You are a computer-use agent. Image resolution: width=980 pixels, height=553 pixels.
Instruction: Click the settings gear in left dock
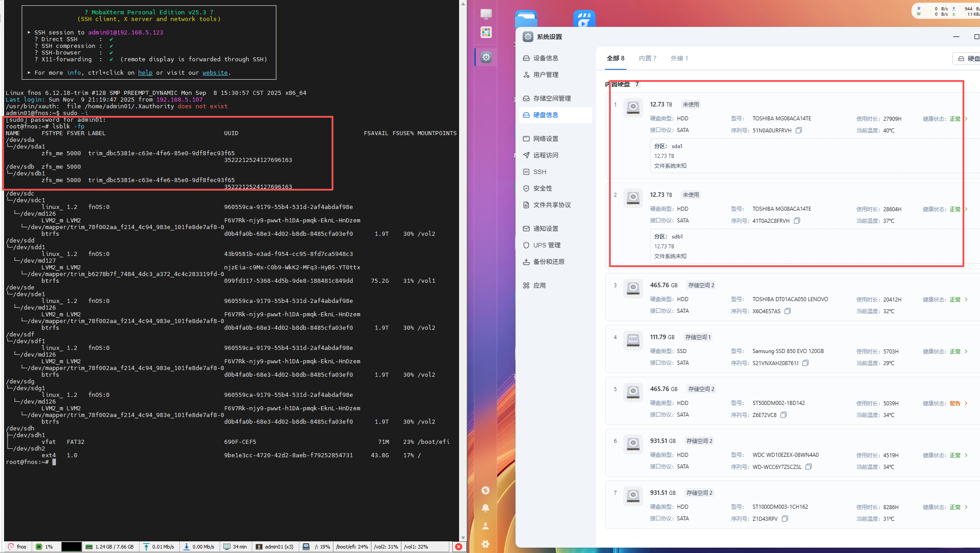coord(486,57)
